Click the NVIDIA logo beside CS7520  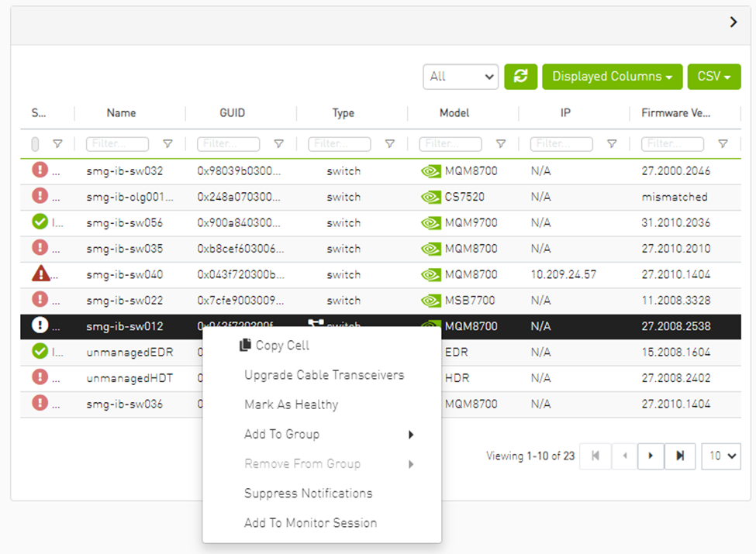(x=431, y=197)
